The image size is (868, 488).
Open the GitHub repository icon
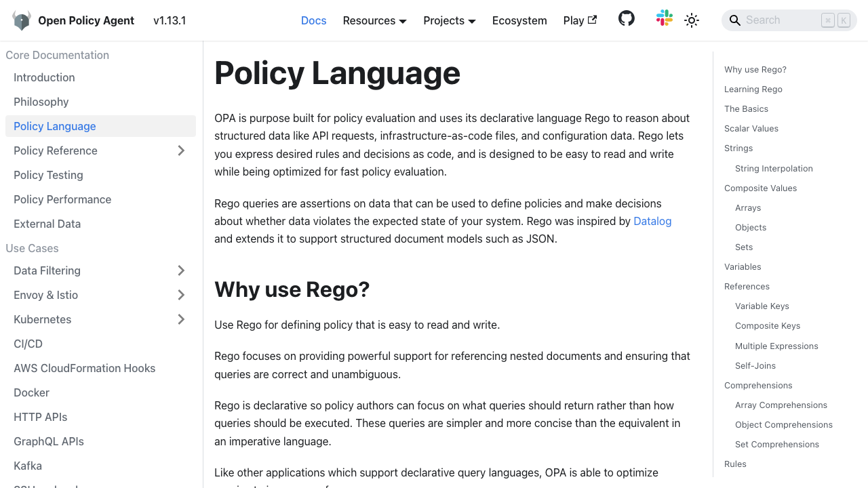(627, 18)
